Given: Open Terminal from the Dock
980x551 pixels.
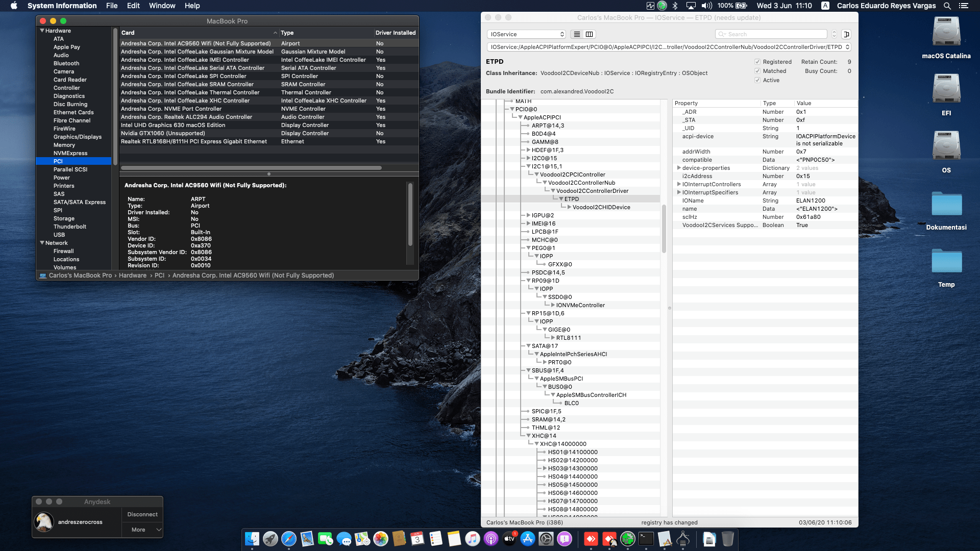Looking at the screenshot, I should click(646, 539).
